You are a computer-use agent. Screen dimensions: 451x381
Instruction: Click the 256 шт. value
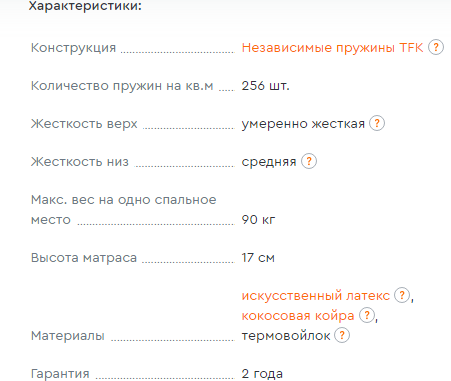(x=266, y=86)
